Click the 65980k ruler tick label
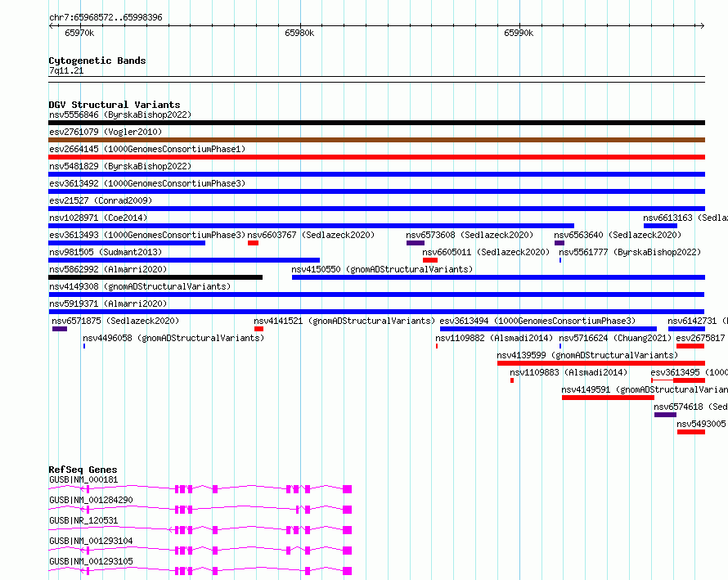The width and height of the screenshot is (728, 580). tap(299, 33)
